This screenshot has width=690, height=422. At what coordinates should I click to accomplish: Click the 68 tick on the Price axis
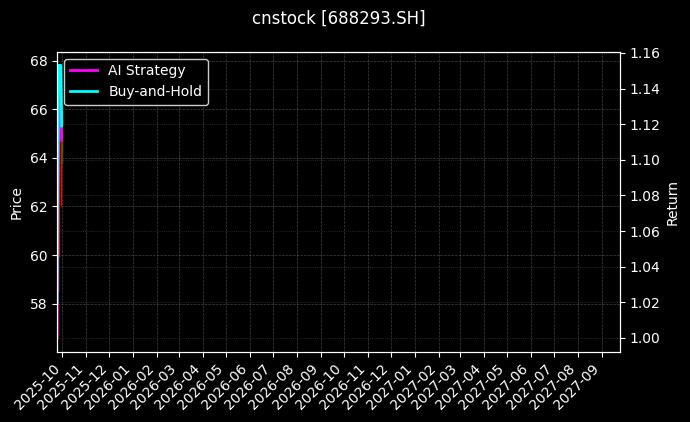point(39,61)
